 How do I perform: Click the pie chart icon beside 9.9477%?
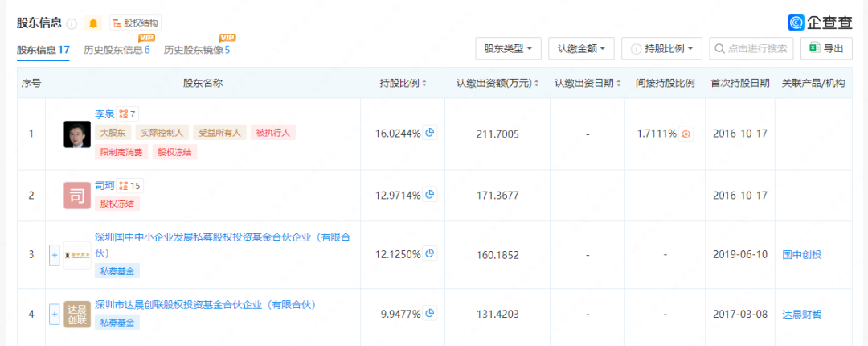point(430,314)
